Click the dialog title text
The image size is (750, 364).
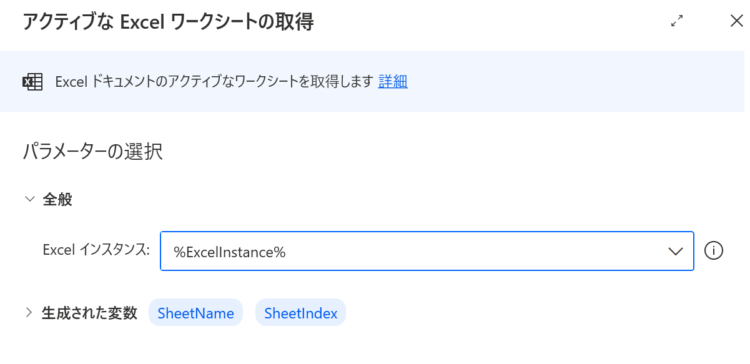168,22
